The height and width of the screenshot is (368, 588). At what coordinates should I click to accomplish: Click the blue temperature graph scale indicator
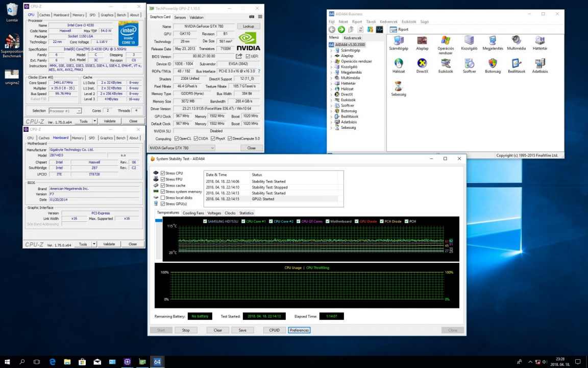[x=159, y=220]
